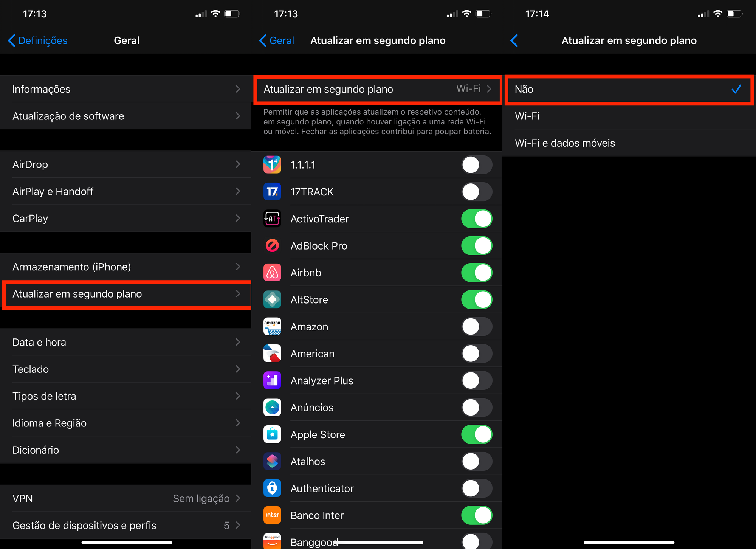Viewport: 756px width, 549px height.
Task: Choose the Não option
Action: 629,89
